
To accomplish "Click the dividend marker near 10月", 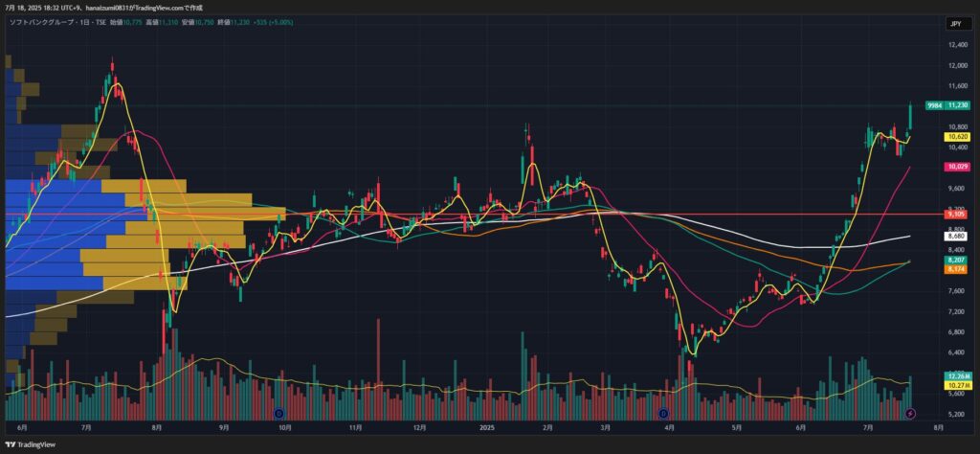I will [x=279, y=414].
